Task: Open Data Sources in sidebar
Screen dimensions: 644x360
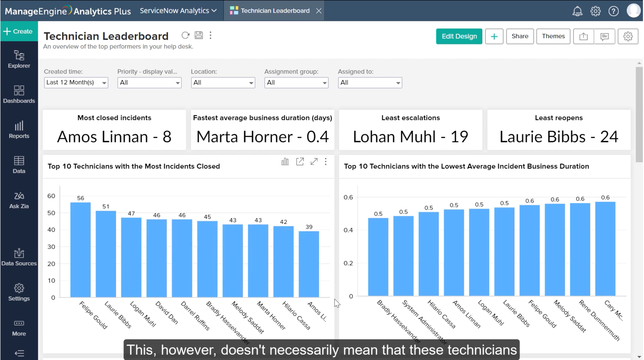Action: coord(19,257)
